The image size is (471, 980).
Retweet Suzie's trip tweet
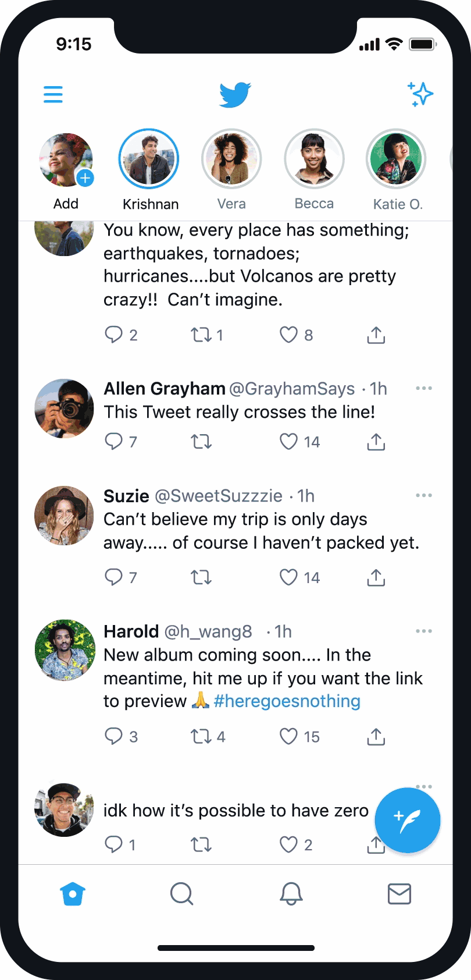point(201,577)
